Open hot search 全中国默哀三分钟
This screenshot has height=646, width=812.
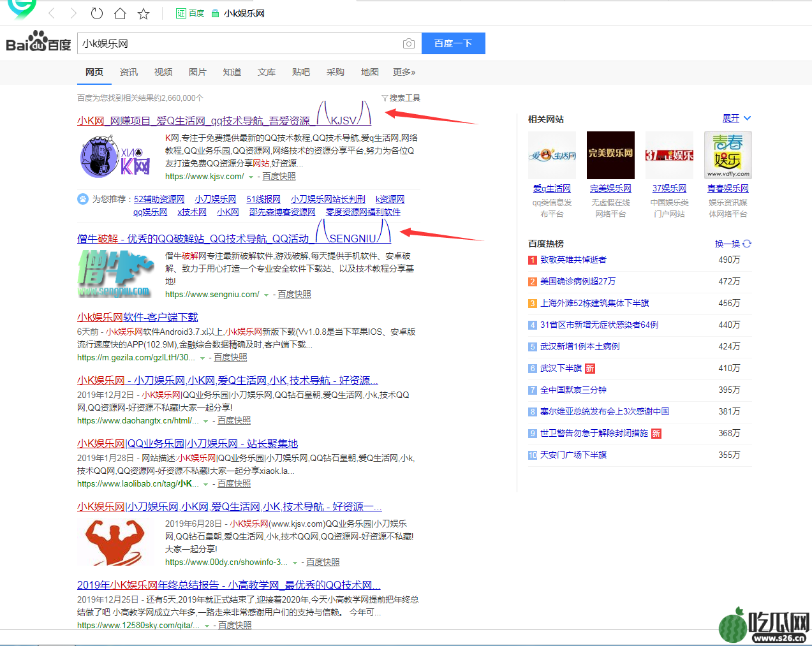pos(573,390)
